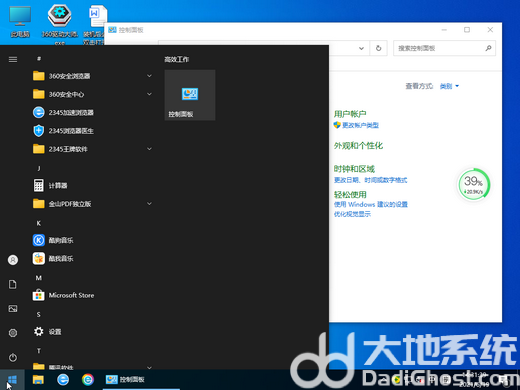520x390 pixels.
Task: Open 使用 Windows 建议的设置 link
Action: (x=371, y=204)
